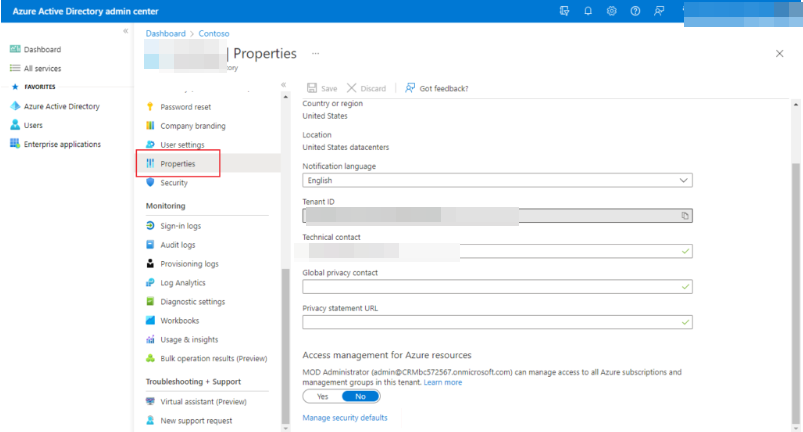This screenshot has width=803, height=432.
Task: Click the Discard button
Action: 366,88
